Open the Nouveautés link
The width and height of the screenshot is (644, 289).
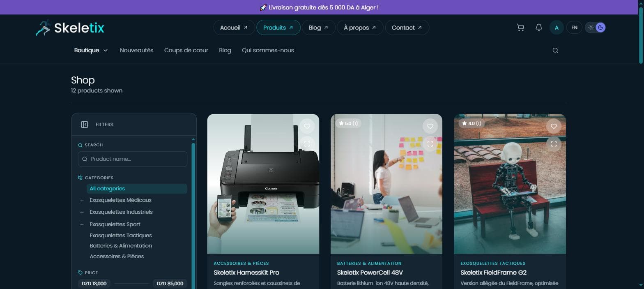coord(136,50)
